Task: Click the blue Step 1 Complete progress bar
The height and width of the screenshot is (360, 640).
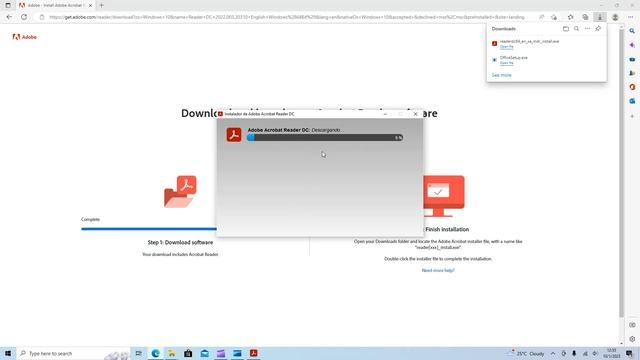Action: pyautogui.click(x=149, y=229)
